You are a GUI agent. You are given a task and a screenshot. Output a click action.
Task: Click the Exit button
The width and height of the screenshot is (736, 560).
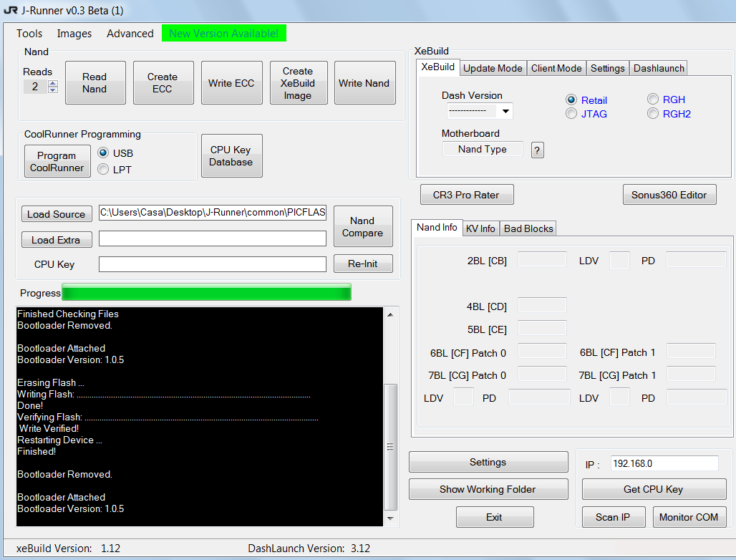(x=495, y=517)
